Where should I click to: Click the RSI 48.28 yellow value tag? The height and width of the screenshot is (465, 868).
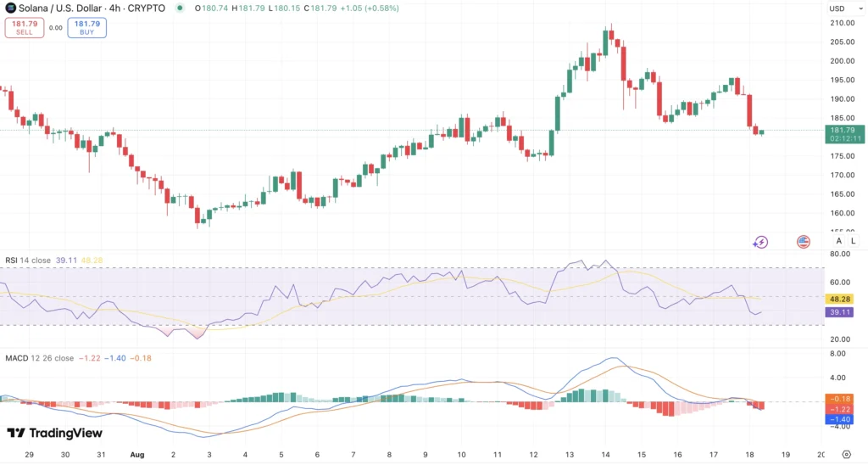click(x=839, y=300)
